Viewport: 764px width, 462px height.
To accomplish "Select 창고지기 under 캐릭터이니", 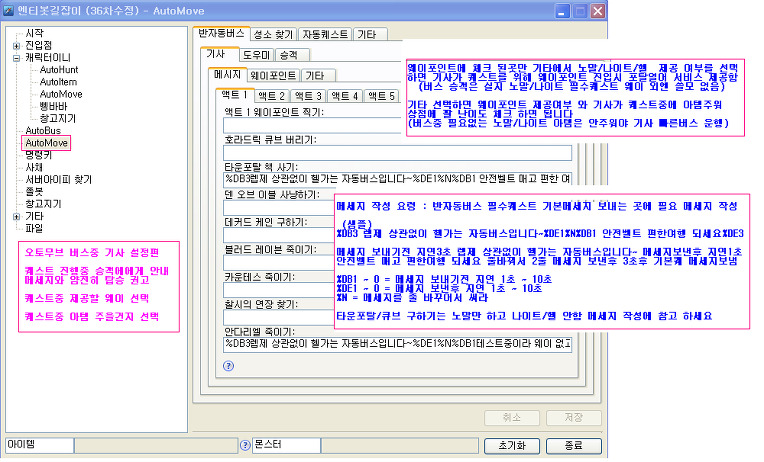I will point(57,118).
